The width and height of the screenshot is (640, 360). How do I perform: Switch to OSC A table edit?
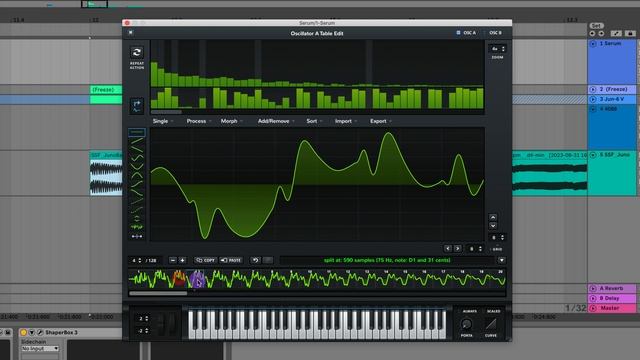(466, 33)
